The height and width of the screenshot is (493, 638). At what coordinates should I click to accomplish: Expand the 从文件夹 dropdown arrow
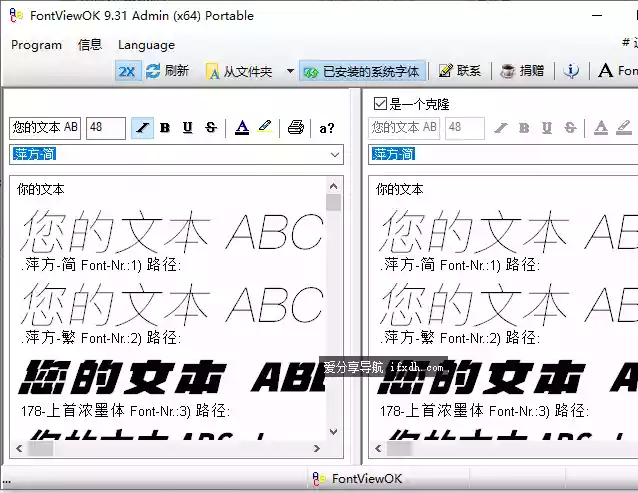point(290,71)
